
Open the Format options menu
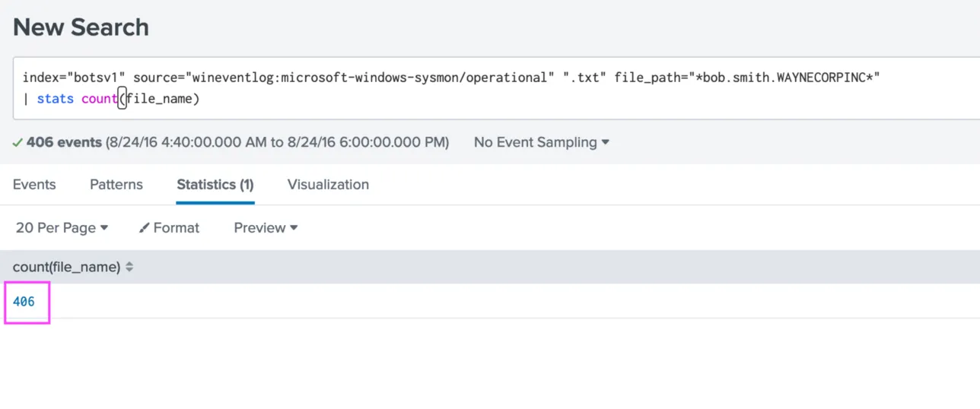pyautogui.click(x=169, y=228)
